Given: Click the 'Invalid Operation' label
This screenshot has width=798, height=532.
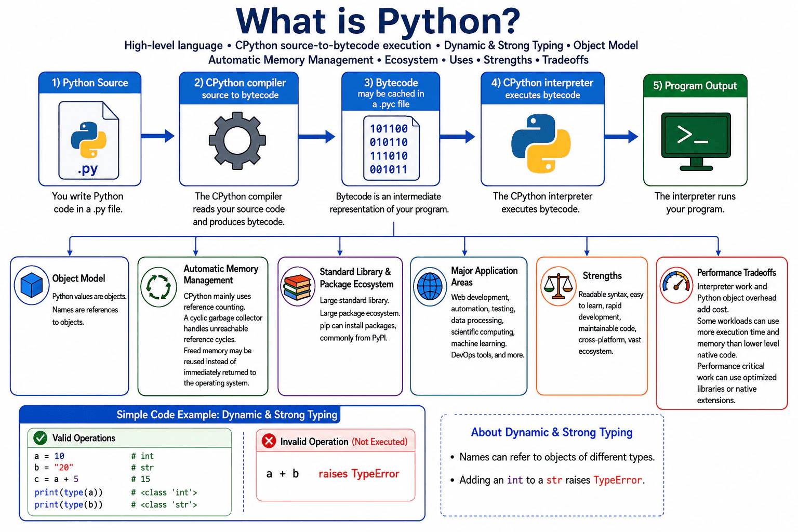Looking at the screenshot, I should point(314,442).
